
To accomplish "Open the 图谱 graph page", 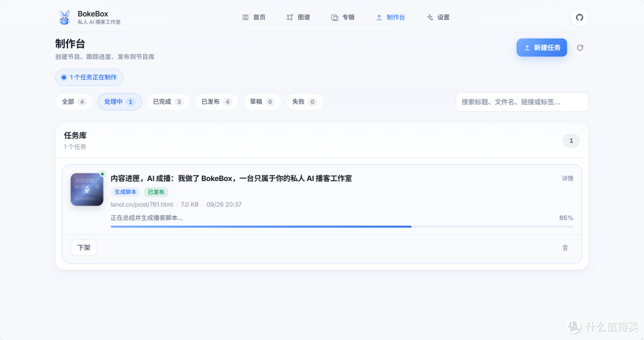I will coord(298,17).
